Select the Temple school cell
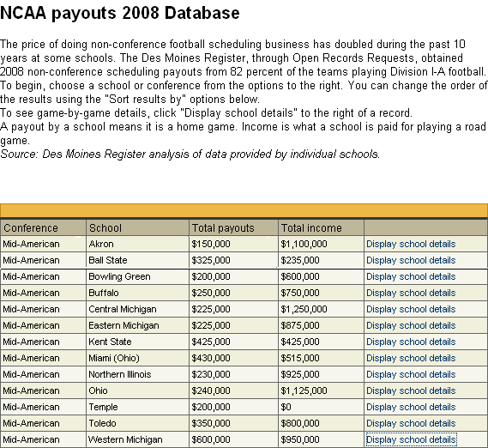 coord(137,407)
